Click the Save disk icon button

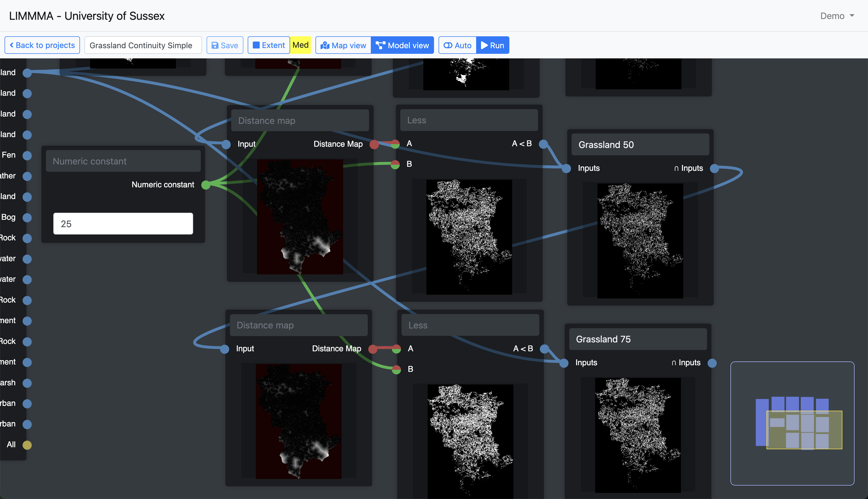[x=224, y=45]
